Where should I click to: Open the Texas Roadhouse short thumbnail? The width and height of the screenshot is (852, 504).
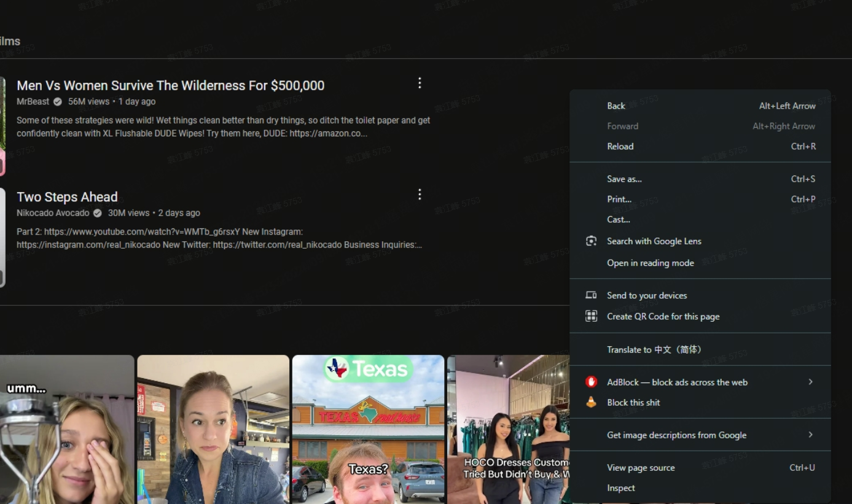click(368, 430)
